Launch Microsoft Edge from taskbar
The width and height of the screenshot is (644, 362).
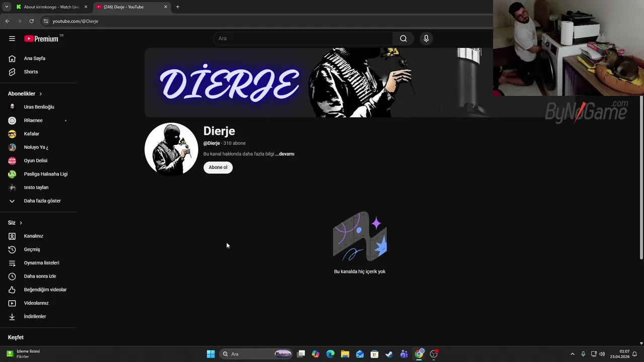tap(330, 354)
